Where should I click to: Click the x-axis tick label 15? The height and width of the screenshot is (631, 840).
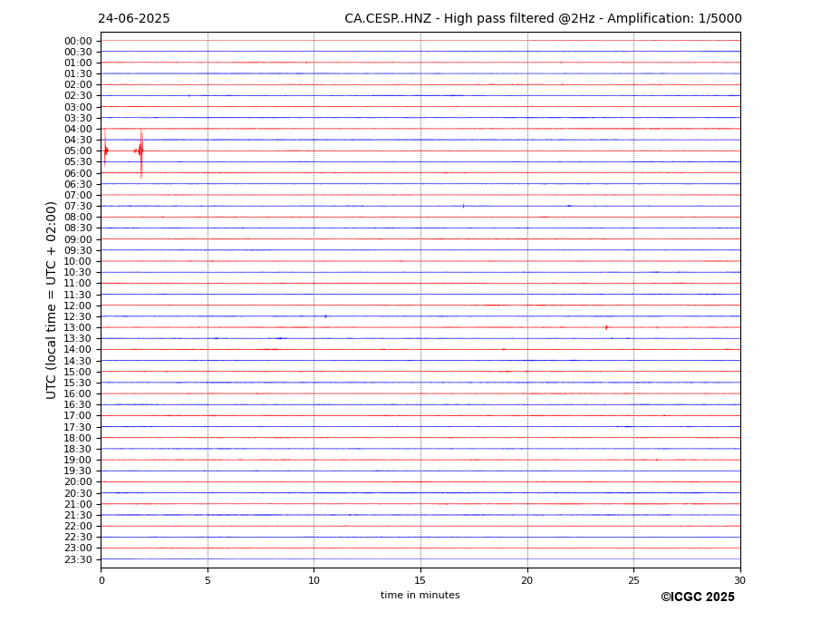click(x=420, y=580)
